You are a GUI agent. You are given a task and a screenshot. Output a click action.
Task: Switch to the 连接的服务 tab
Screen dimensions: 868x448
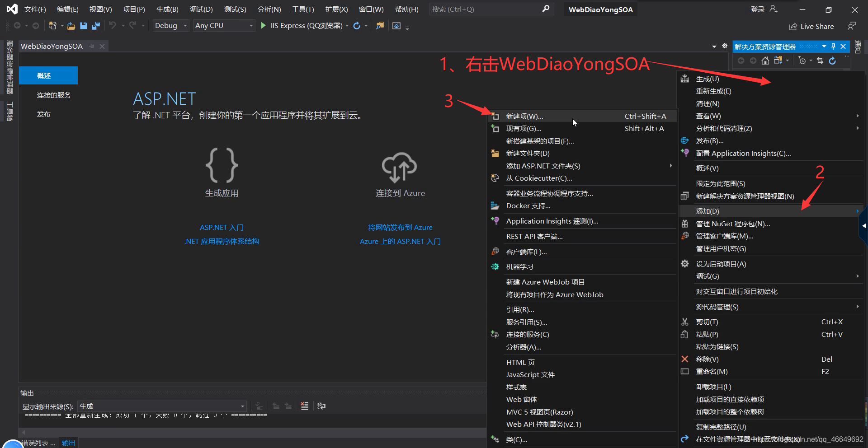coord(54,95)
